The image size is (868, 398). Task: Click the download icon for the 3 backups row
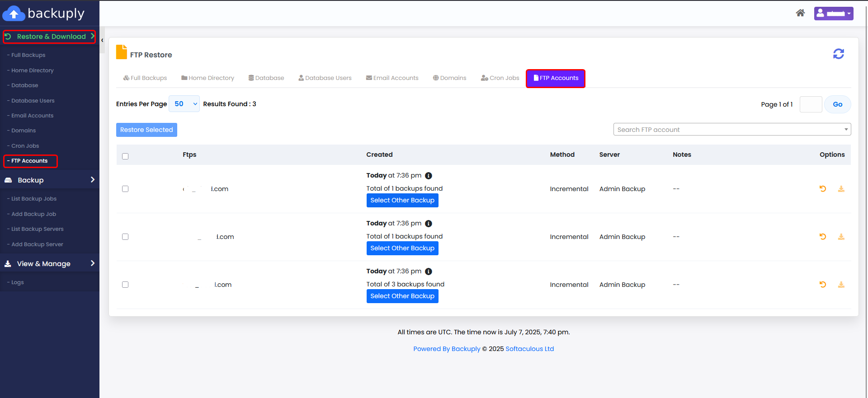coord(841,285)
